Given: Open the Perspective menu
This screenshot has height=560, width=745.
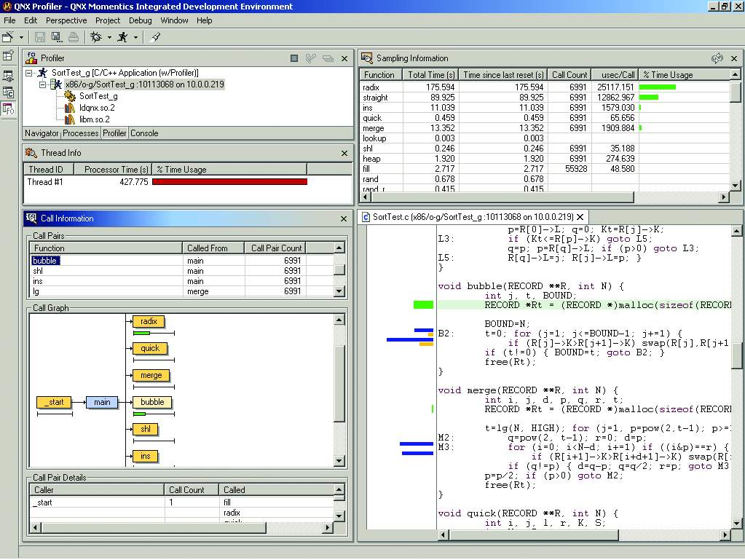Looking at the screenshot, I should coord(66,20).
